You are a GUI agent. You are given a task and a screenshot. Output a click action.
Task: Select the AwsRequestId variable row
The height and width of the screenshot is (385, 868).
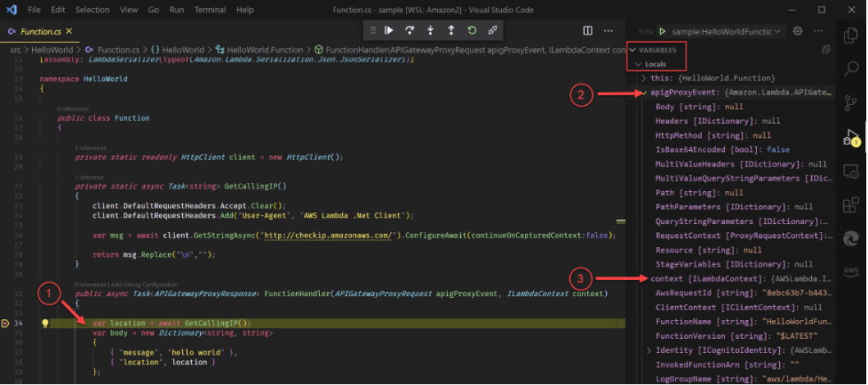[738, 293]
